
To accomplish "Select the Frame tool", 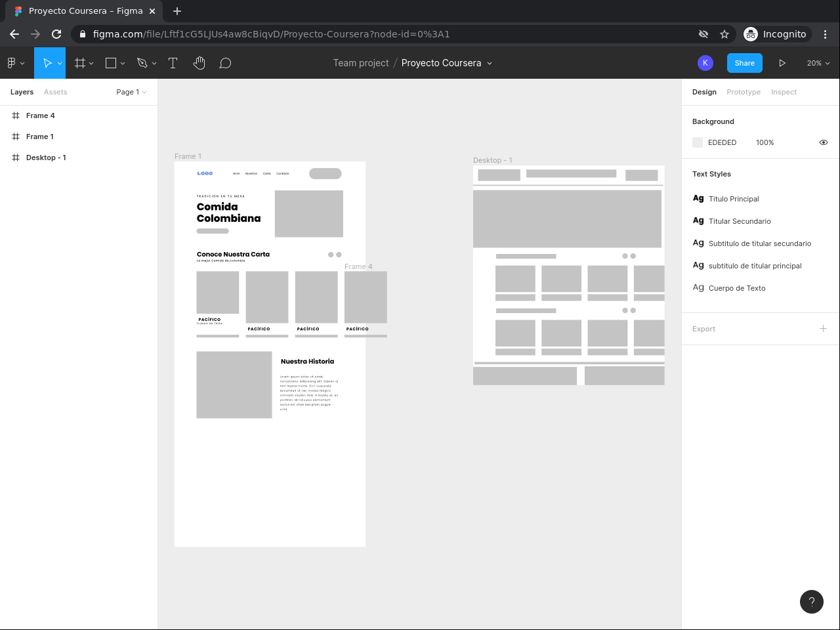I will pyautogui.click(x=80, y=63).
